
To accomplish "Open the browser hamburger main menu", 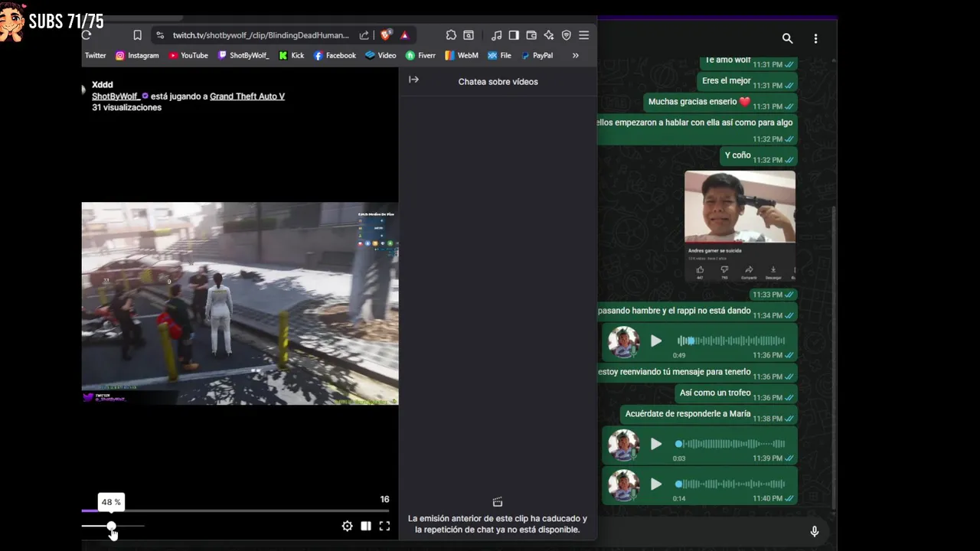I will pyautogui.click(x=584, y=35).
